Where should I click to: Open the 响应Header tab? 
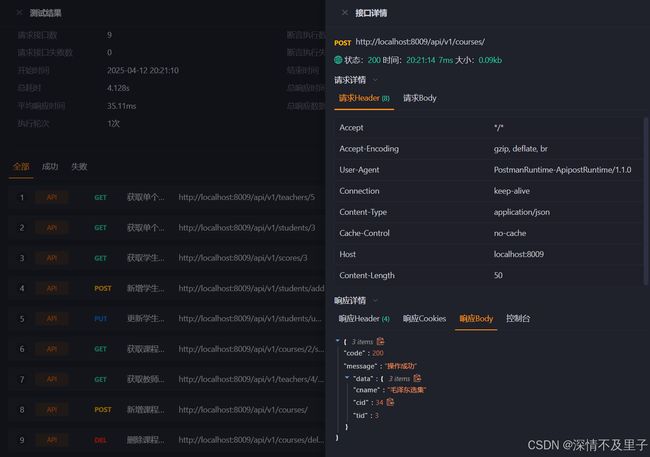coord(364,318)
